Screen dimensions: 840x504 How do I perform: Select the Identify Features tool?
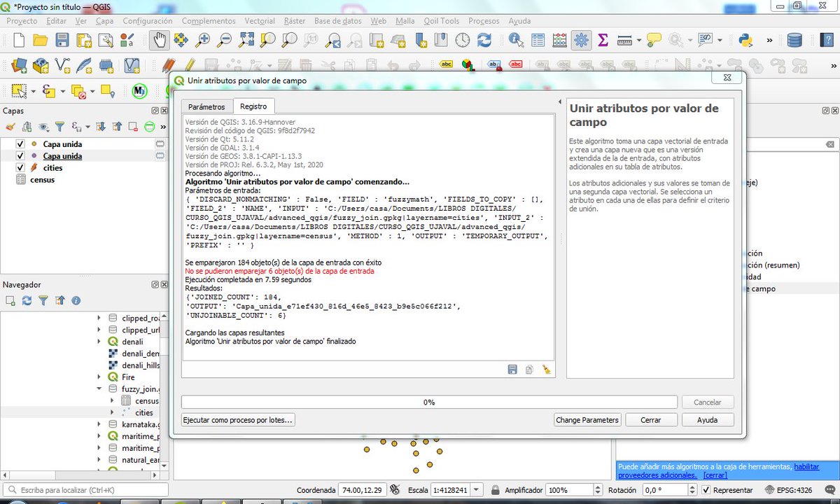coord(517,40)
